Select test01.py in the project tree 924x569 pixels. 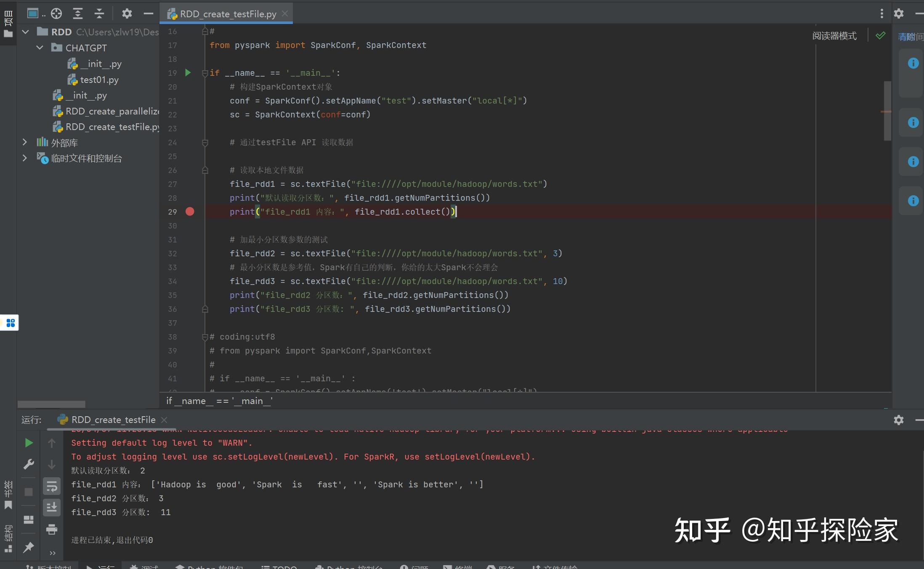99,80
